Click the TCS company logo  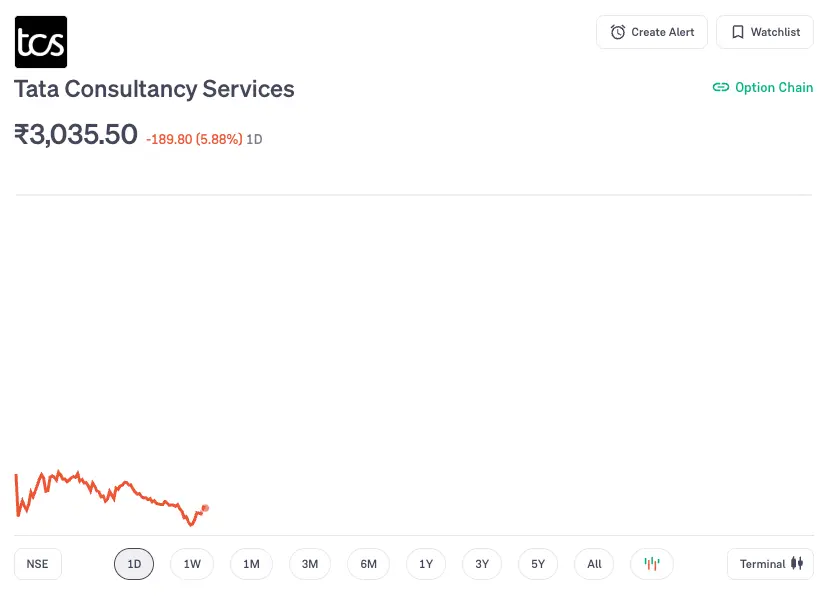pos(41,41)
